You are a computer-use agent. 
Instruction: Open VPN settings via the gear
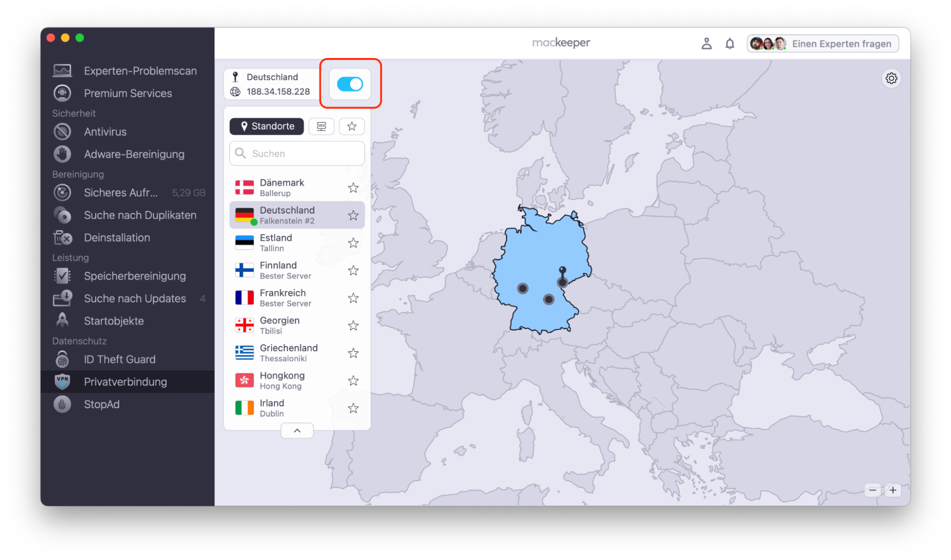(892, 78)
